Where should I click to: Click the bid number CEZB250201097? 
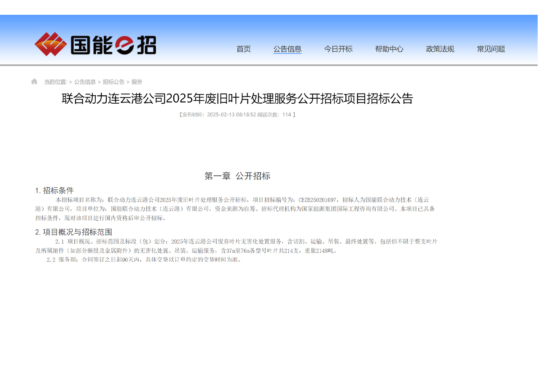317,200
